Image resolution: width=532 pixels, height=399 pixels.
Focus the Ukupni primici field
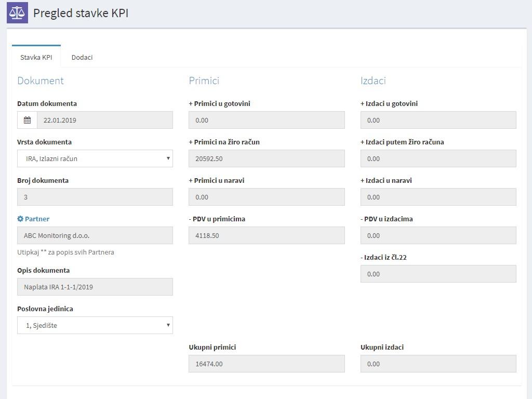(x=267, y=364)
